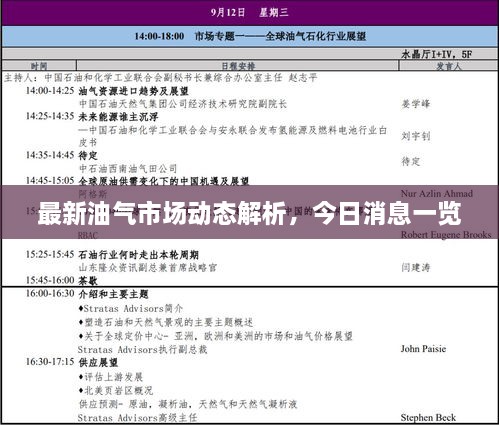Click bullet 评估上游发展
Screen dimensions: 499x425
[111, 377]
